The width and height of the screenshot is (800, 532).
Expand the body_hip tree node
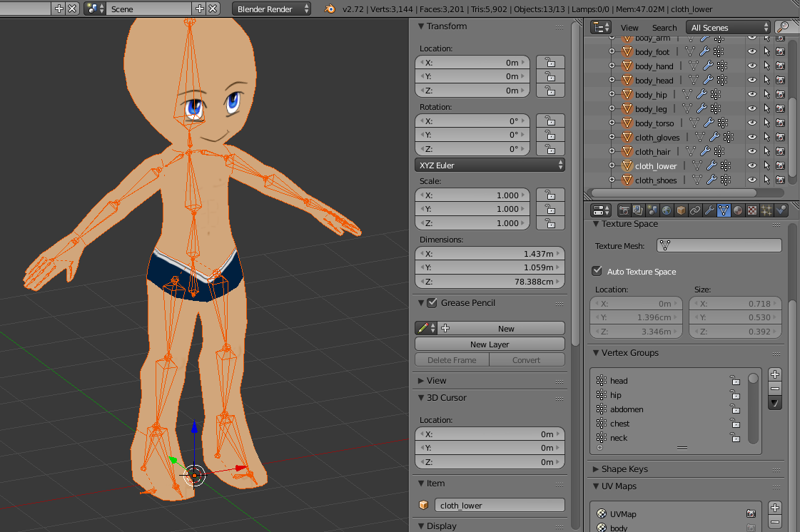pyautogui.click(x=612, y=94)
